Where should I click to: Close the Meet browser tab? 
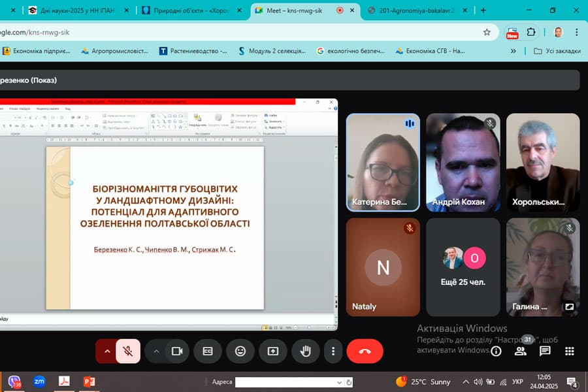[352, 10]
